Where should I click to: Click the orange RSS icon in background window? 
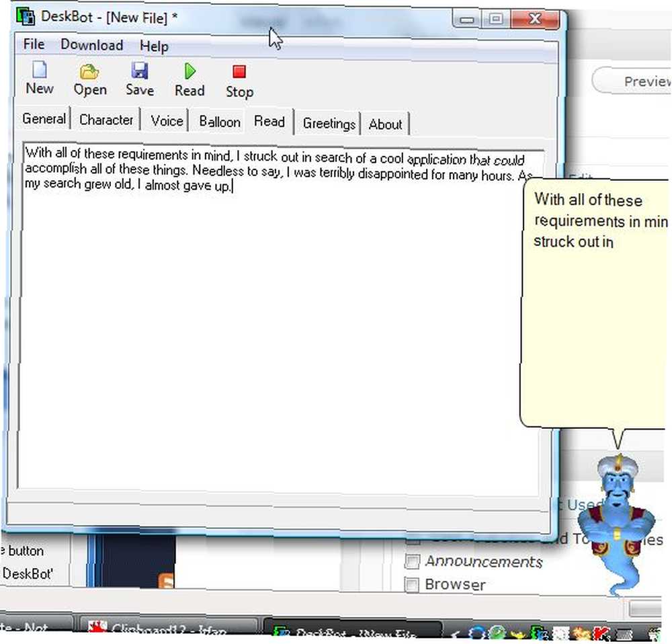click(x=166, y=581)
